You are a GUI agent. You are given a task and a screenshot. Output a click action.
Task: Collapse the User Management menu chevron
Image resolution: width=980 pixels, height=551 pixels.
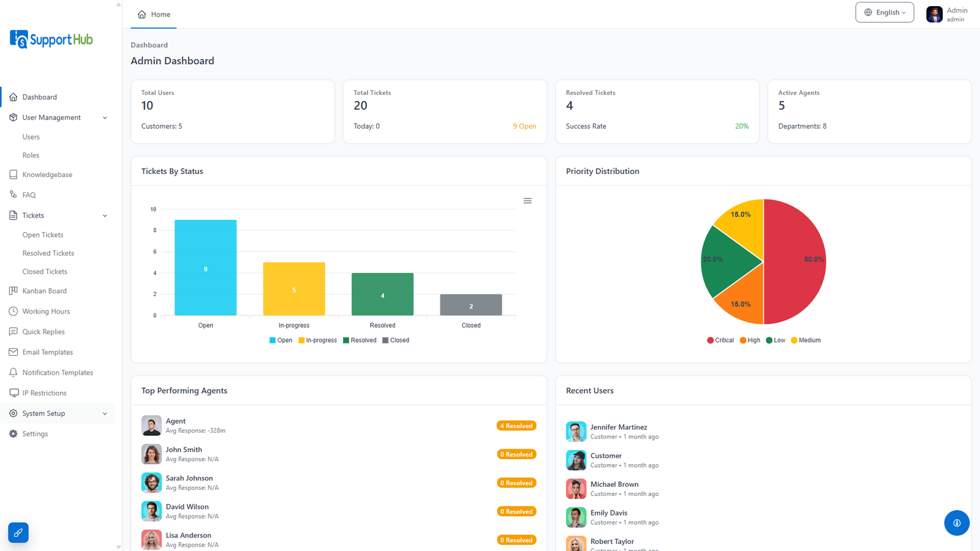coord(105,118)
